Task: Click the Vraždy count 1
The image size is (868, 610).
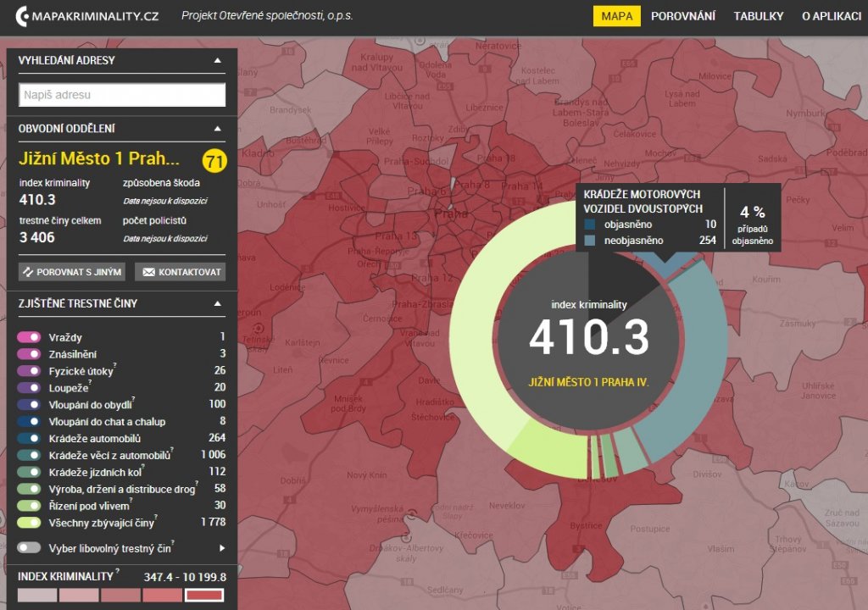Action: coord(223,336)
